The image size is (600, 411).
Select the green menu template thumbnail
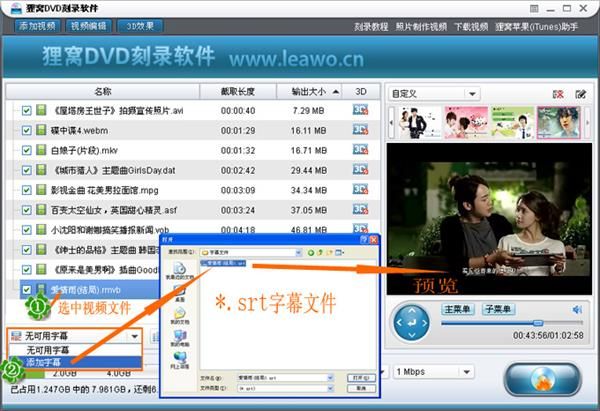click(512, 122)
